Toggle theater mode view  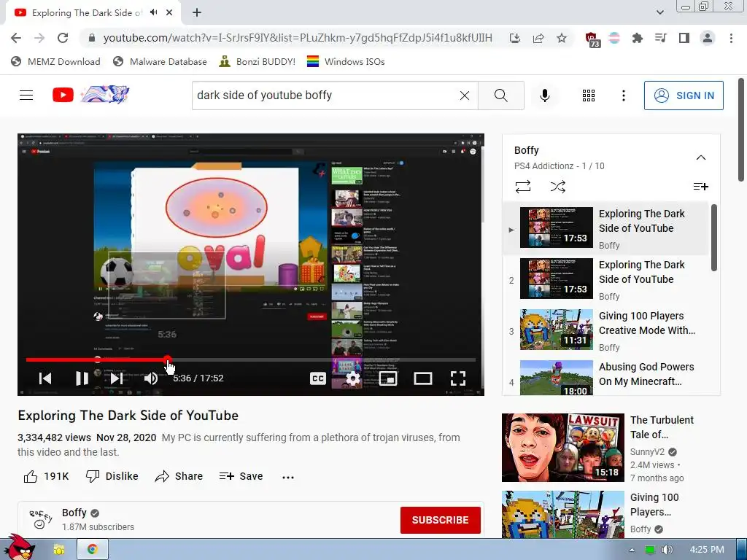[x=423, y=378]
